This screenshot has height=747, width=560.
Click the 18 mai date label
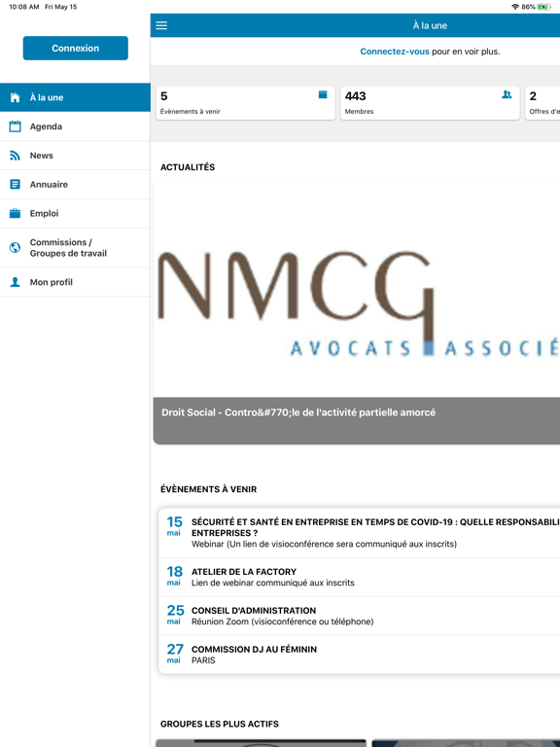(175, 576)
